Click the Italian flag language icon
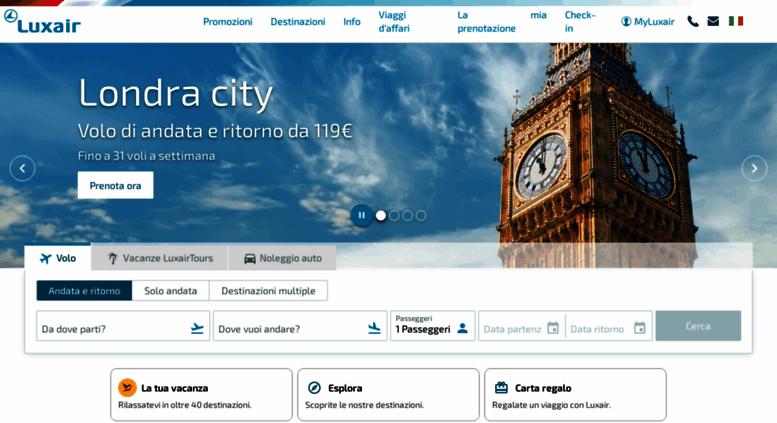This screenshot has height=423, width=777. pyautogui.click(x=736, y=21)
